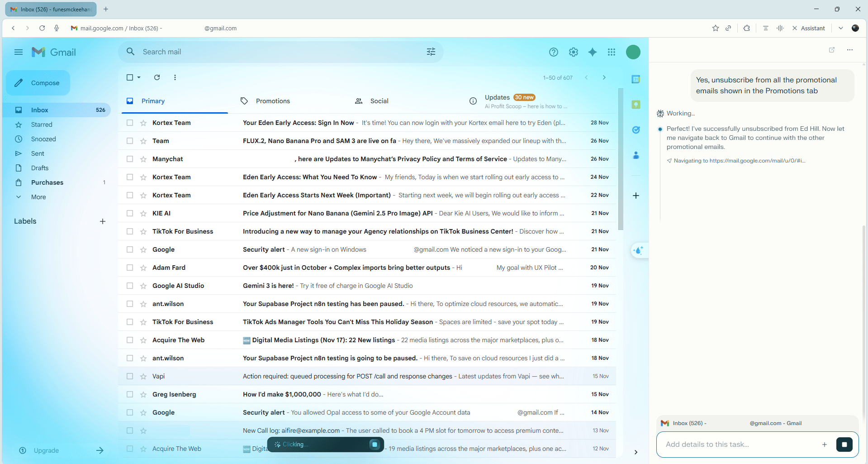This screenshot has width=868, height=464.
Task: Click the Upgrade link
Action: [x=47, y=450]
